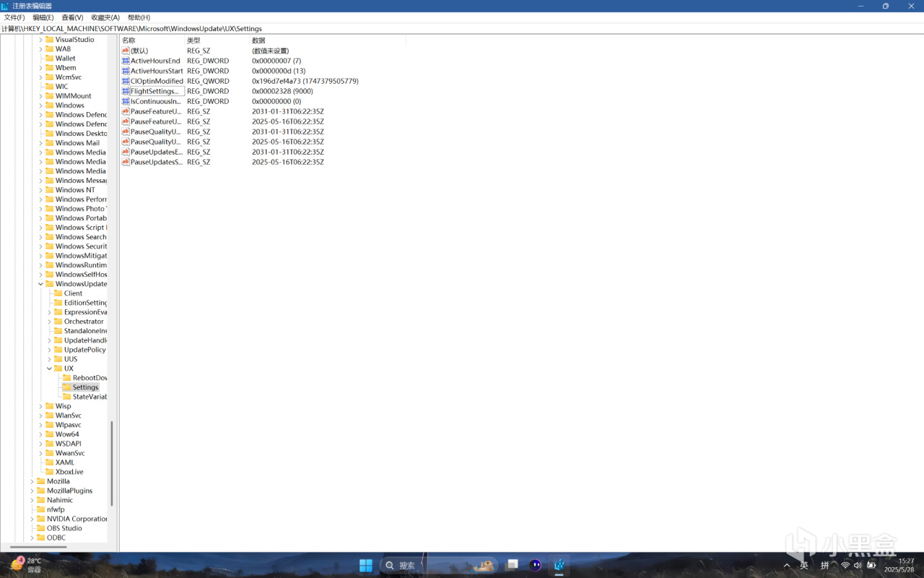The height and width of the screenshot is (578, 924).
Task: Click the Wallet folder icon
Action: pos(50,59)
